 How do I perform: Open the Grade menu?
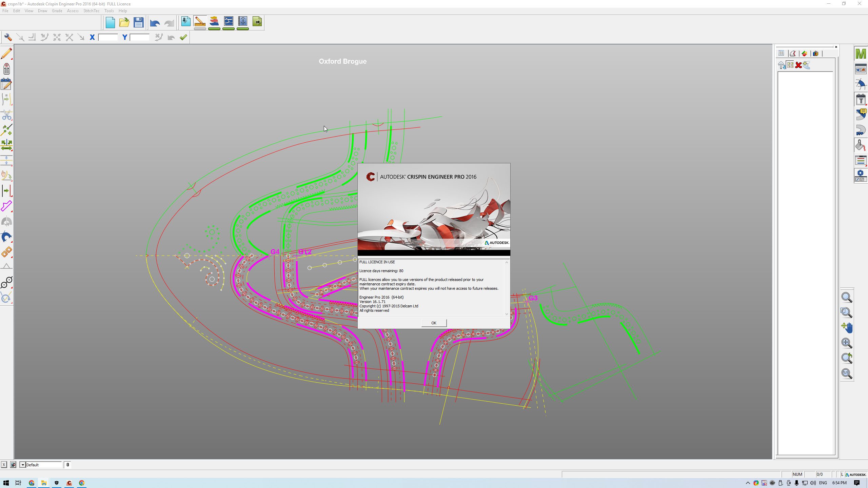click(57, 11)
